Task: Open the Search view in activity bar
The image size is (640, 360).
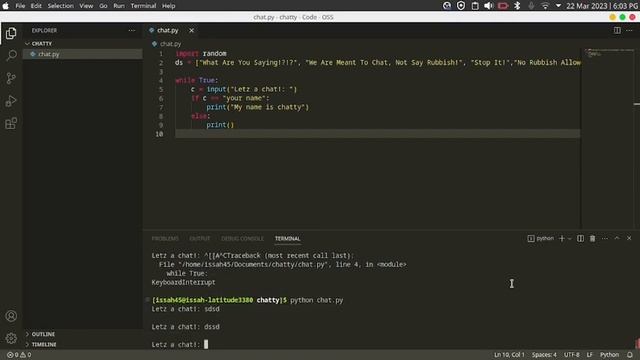Action: 11,56
